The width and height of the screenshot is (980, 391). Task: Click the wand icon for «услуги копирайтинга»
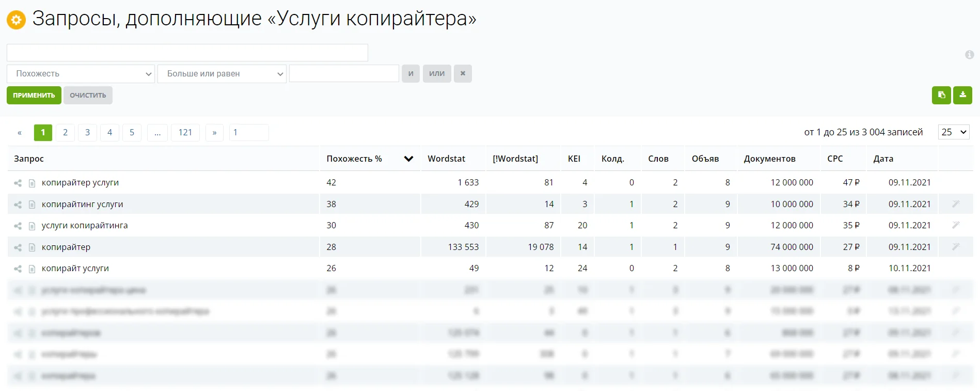pyautogui.click(x=956, y=225)
